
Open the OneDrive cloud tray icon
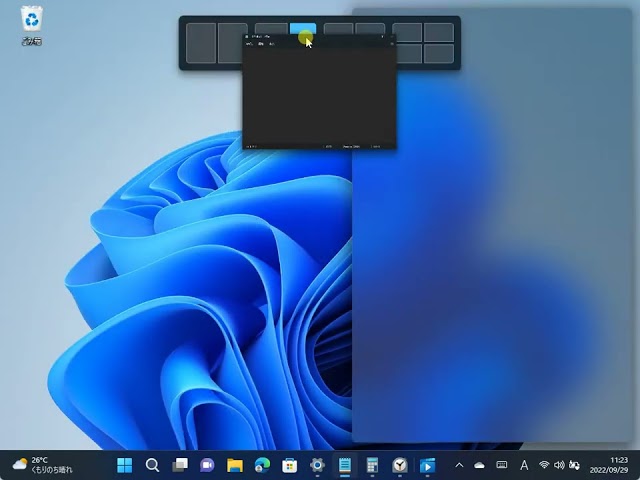coord(479,465)
